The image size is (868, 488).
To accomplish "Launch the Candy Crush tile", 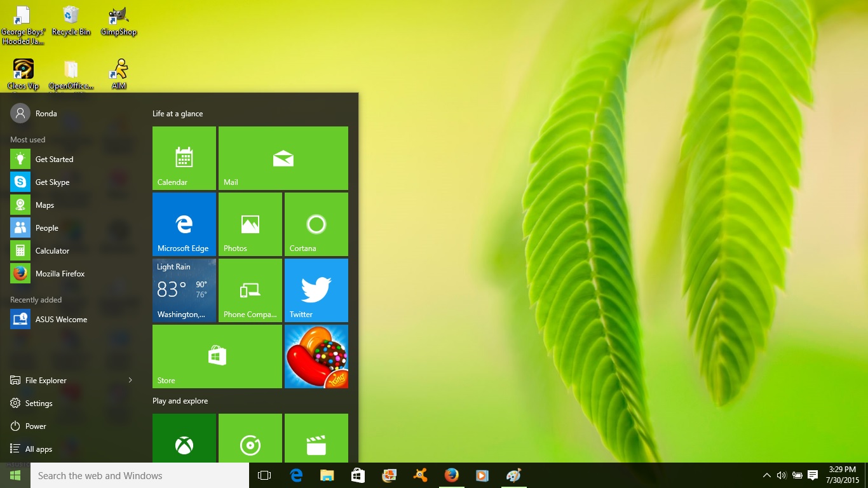I will (316, 356).
